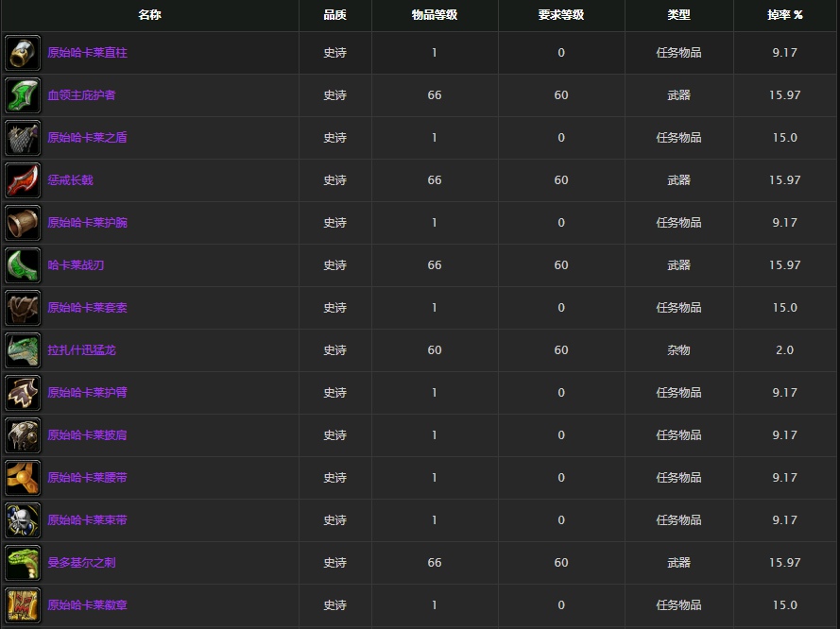Screen dimensions: 840x629
Task: Click the 原始哈卡莱徽章 item icon
Action: [23, 605]
